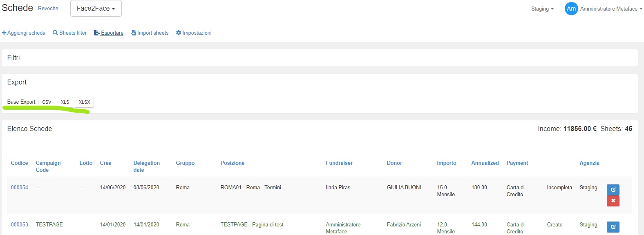
Task: Click the Impostazioni gear icon
Action: point(179,33)
